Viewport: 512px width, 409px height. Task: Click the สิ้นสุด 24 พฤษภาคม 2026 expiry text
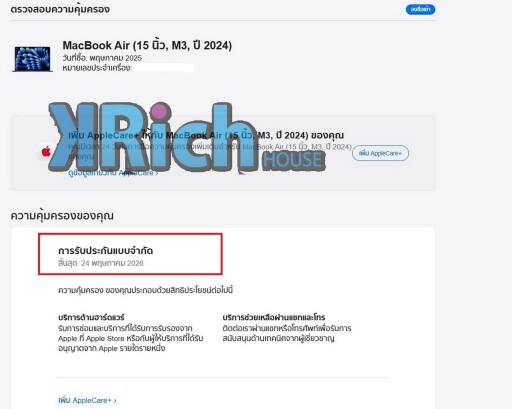click(101, 263)
